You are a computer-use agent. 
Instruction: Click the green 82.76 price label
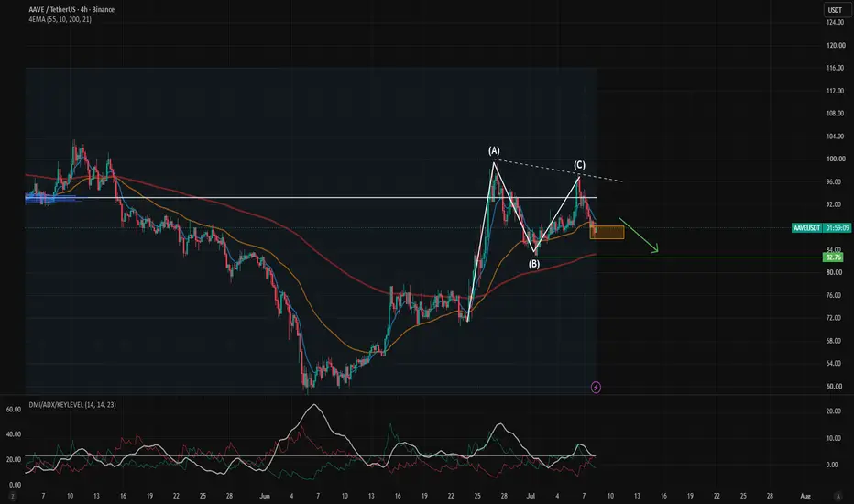[x=833, y=257]
